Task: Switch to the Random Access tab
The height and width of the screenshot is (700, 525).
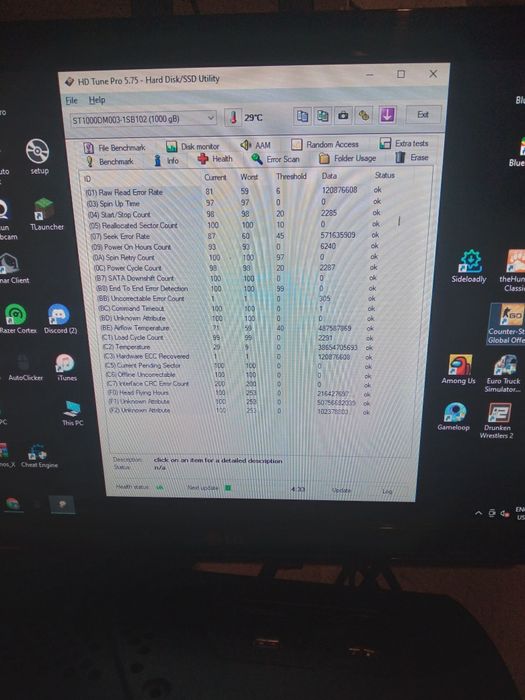Action: (x=325, y=144)
